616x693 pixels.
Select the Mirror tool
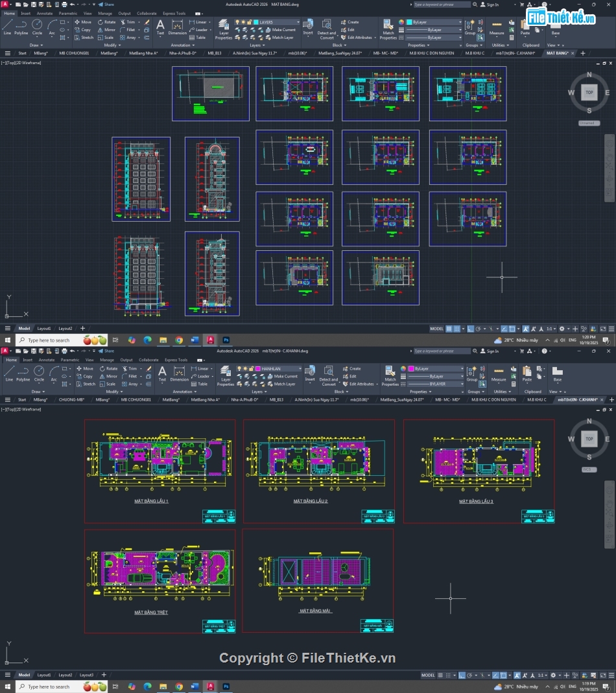pos(108,30)
